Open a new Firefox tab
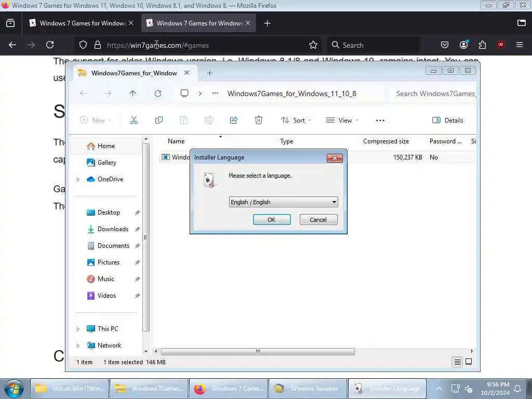 click(x=268, y=23)
